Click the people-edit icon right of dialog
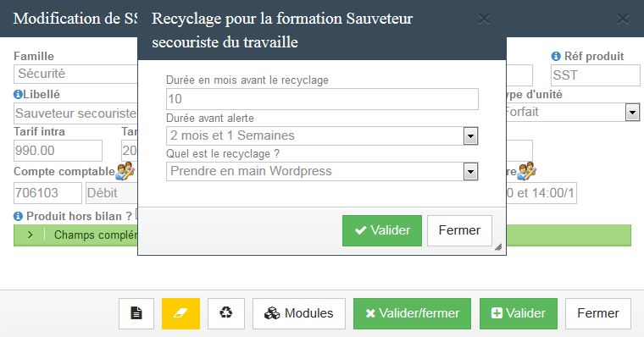This screenshot has width=644, height=337. pos(526,171)
